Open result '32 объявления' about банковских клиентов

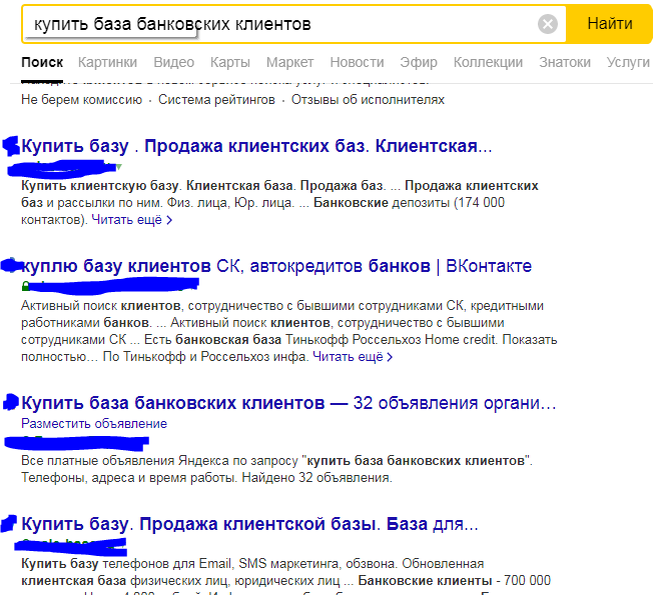tap(289, 403)
